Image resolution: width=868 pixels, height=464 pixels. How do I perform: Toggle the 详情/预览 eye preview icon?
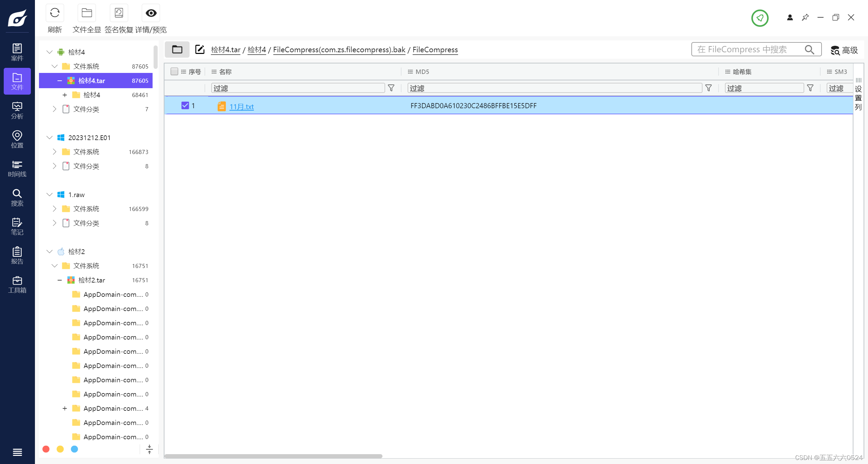[151, 13]
